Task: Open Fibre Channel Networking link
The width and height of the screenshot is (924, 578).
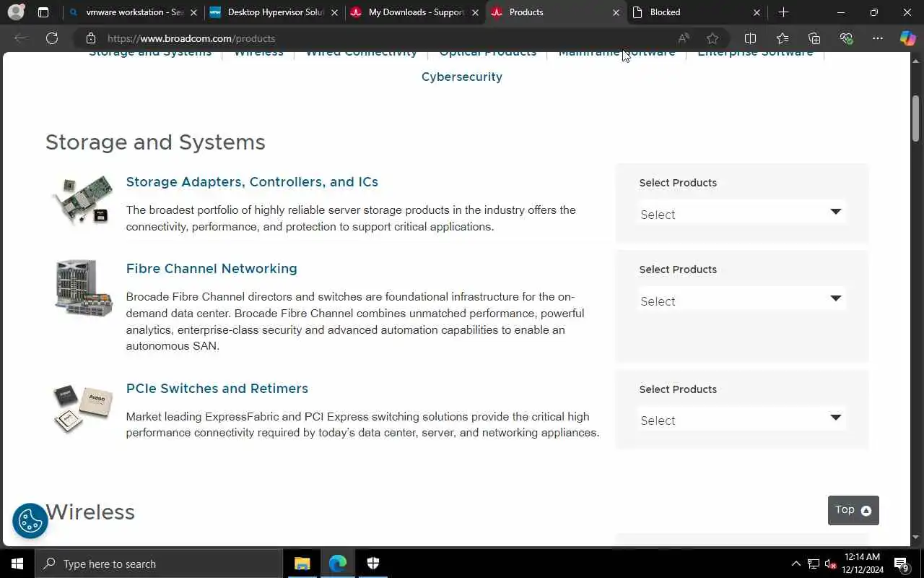Action: click(x=212, y=269)
